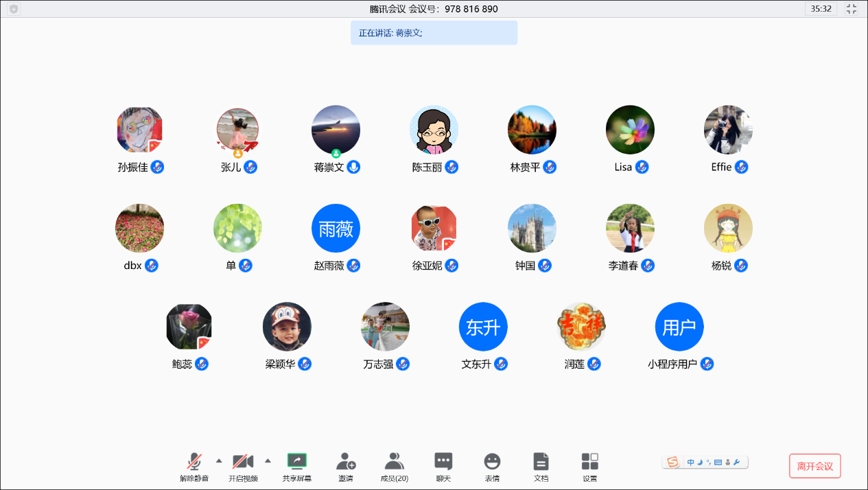
Task: Open soft keyboard icon in Sogou IME bar
Action: pyautogui.click(x=718, y=463)
